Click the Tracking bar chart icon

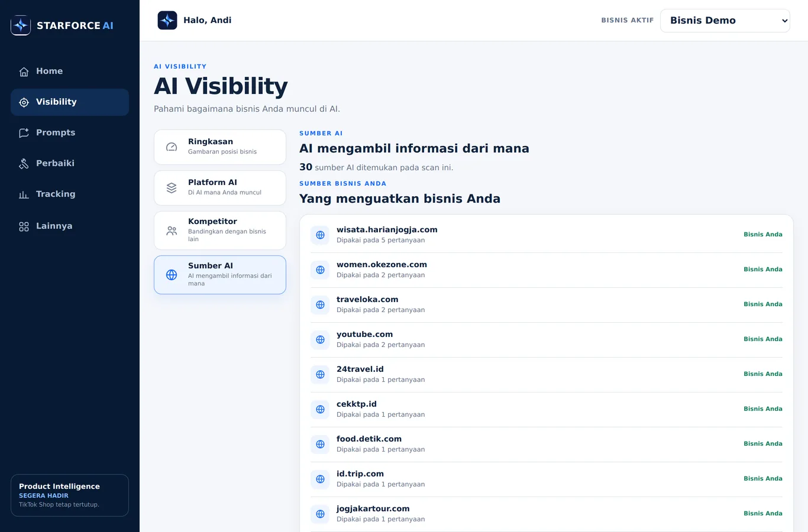click(x=24, y=194)
